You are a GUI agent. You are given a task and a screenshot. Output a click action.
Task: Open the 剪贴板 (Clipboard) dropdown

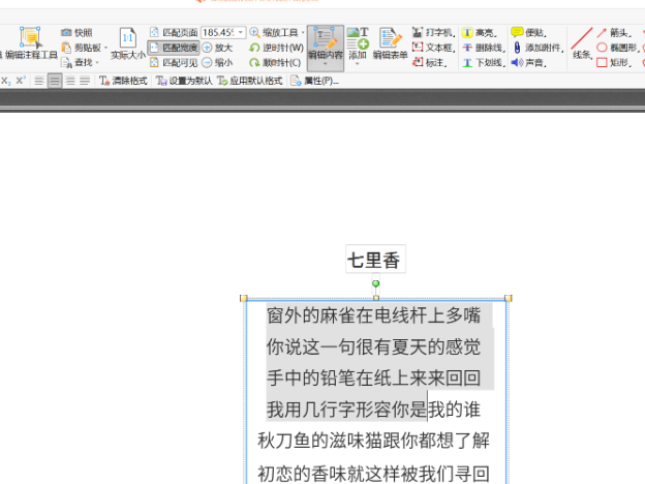tap(84, 48)
